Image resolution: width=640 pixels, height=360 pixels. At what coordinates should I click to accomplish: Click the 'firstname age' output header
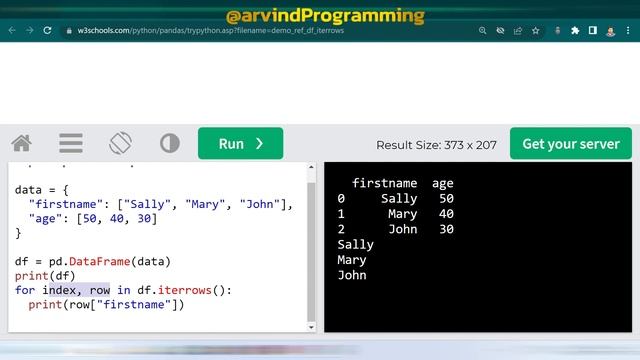click(402, 183)
